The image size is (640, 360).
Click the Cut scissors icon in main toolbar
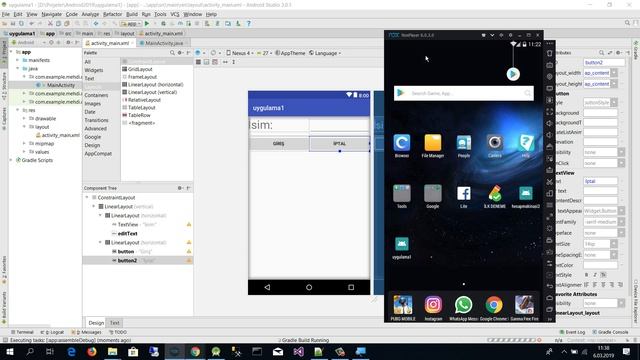coord(50,24)
